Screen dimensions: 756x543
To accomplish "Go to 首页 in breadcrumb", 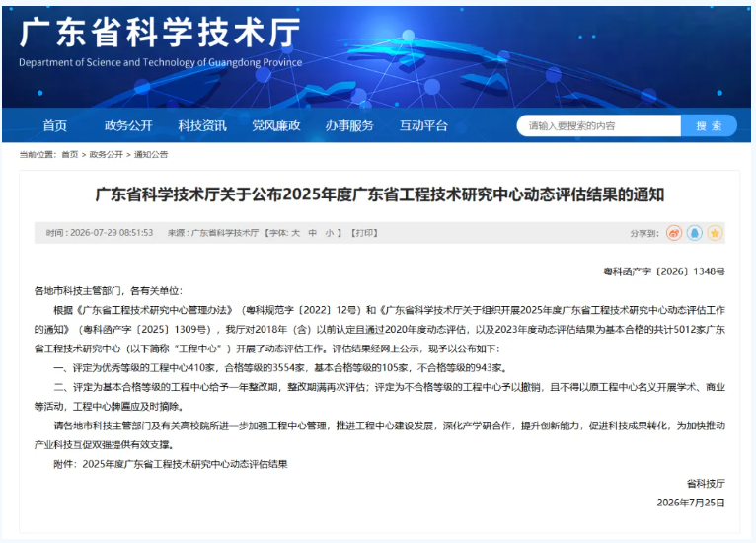I will [x=70, y=154].
